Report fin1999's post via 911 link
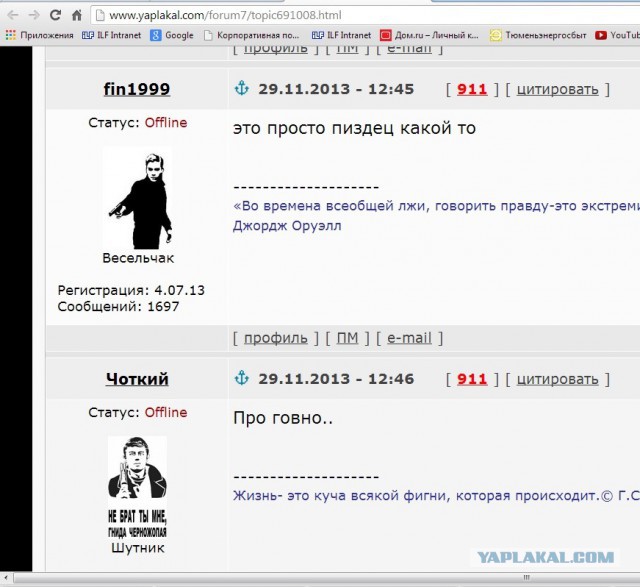 pos(472,89)
